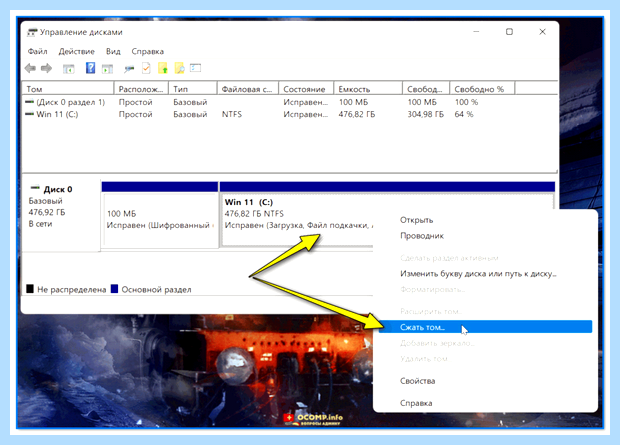Select Сжать том in context menu
The image size is (620, 445).
pyautogui.click(x=485, y=327)
